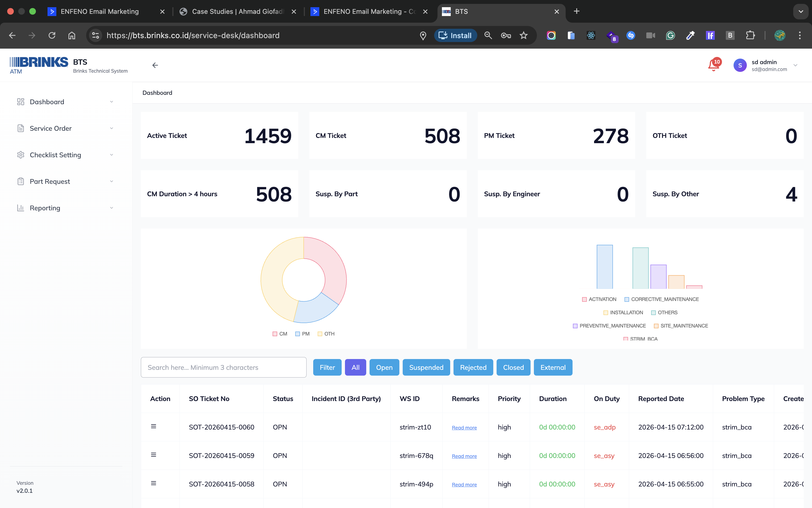Open action menu for SOT-20260415-0060

[x=153, y=426]
